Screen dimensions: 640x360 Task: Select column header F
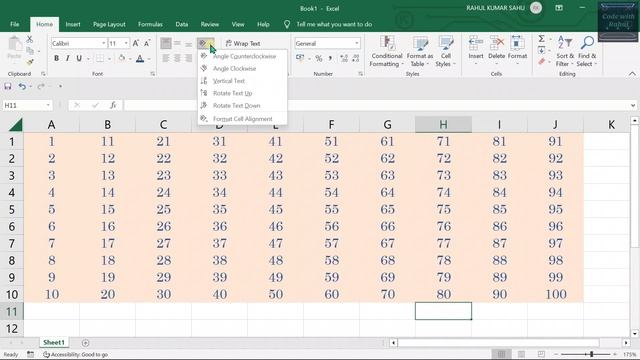coord(331,124)
